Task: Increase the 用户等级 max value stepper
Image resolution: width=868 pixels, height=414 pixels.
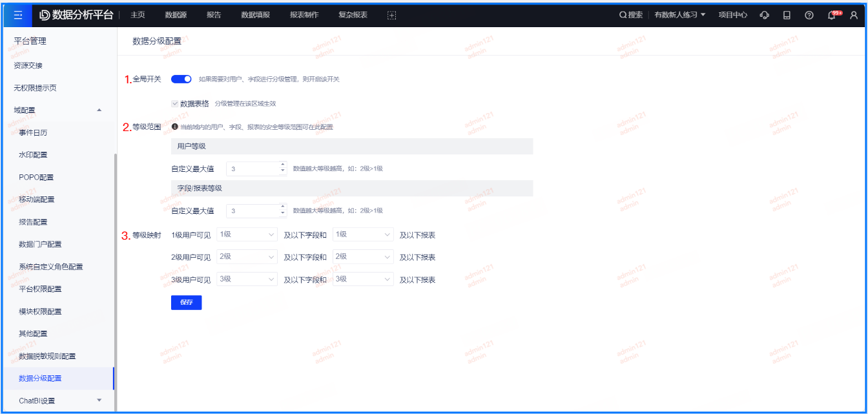Action: tap(283, 165)
